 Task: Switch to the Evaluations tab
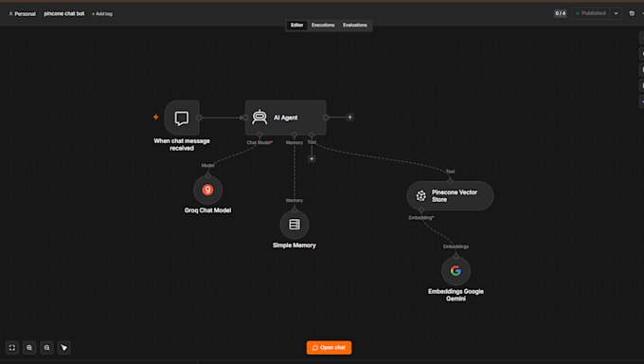[355, 25]
